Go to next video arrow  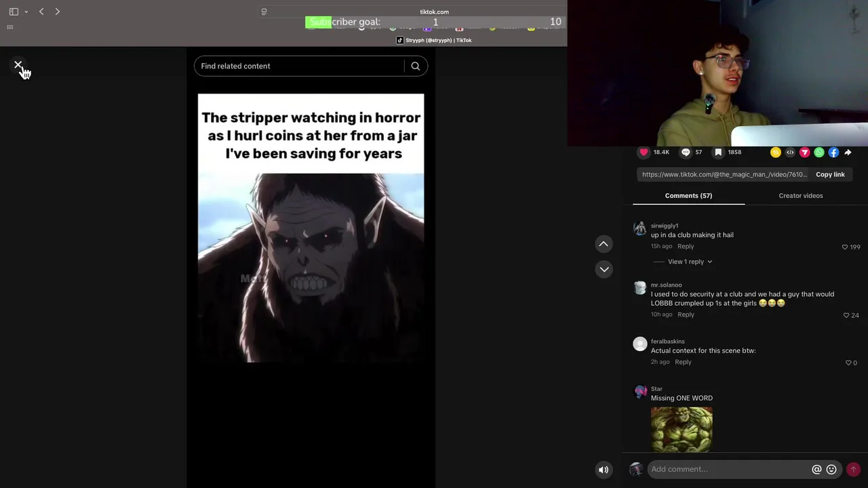604,269
